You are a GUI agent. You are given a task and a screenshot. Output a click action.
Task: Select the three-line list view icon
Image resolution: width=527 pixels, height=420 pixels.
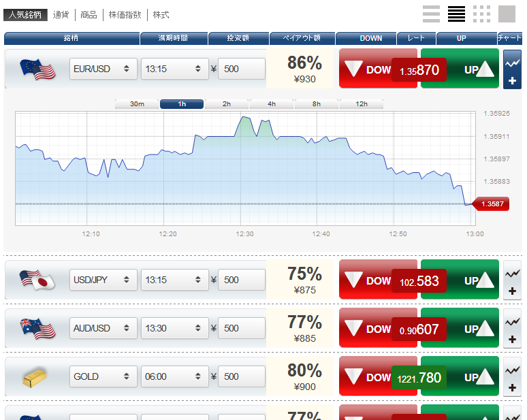(431, 14)
